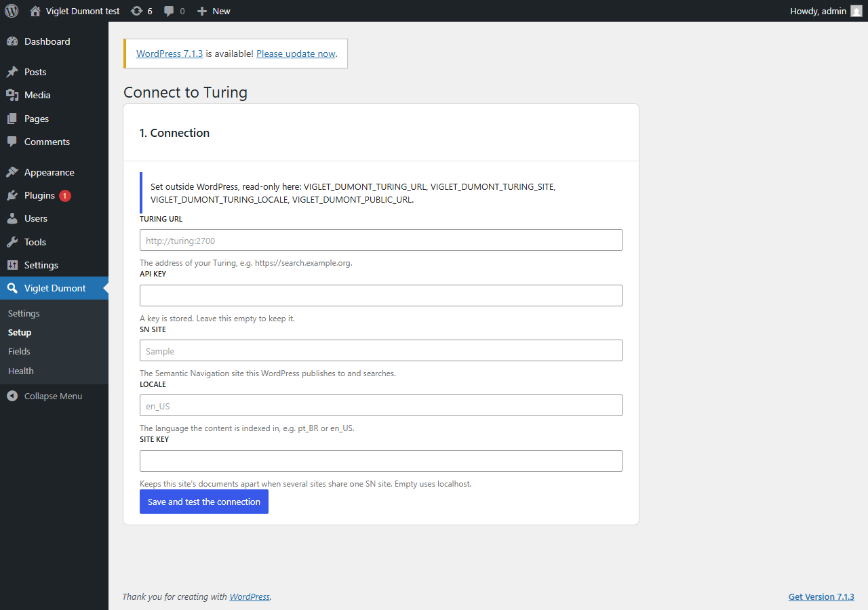This screenshot has height=610, width=868.
Task: Click the Howdy, admin text
Action: click(818, 11)
